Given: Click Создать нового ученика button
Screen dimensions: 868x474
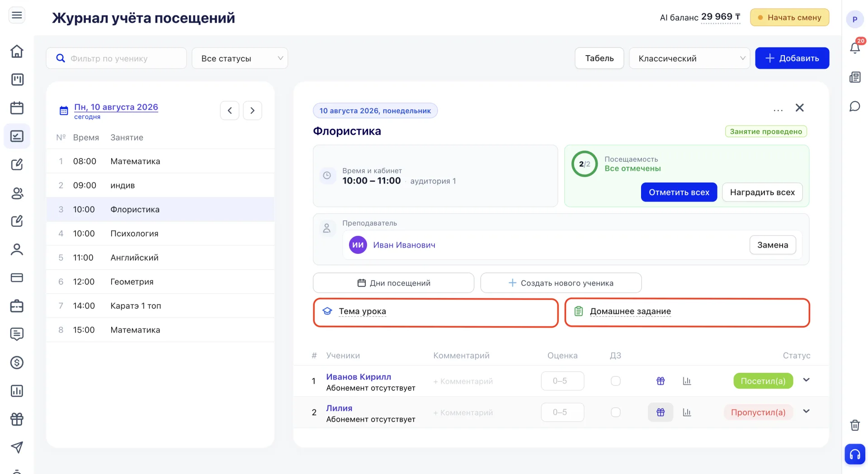Looking at the screenshot, I should [x=561, y=283].
